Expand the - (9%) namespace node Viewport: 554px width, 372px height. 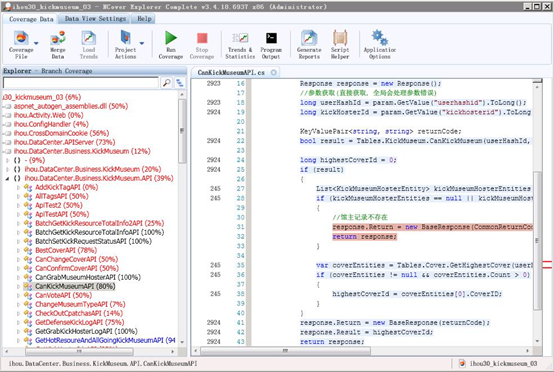[7, 160]
